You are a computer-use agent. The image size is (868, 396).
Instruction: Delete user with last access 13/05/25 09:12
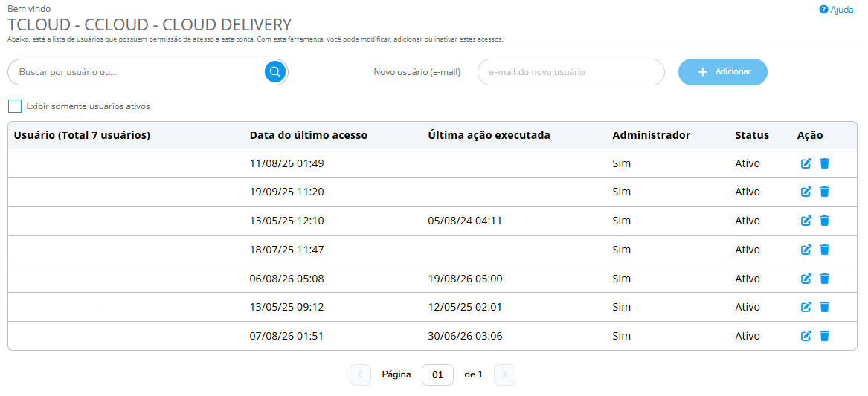[824, 306]
